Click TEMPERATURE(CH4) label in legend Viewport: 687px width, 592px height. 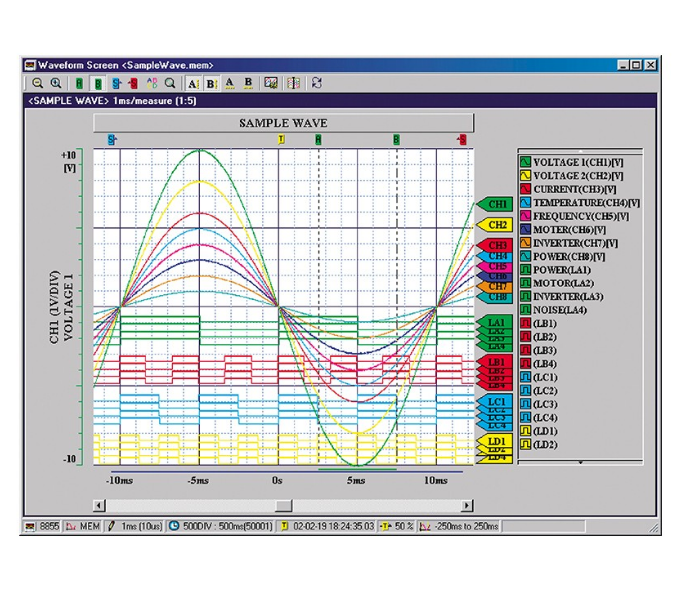pos(586,202)
